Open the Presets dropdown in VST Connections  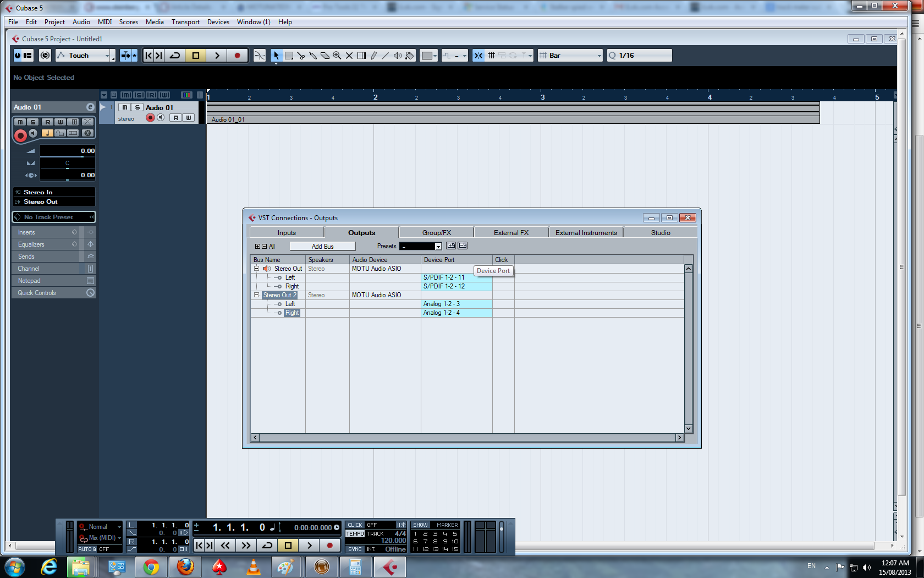421,246
